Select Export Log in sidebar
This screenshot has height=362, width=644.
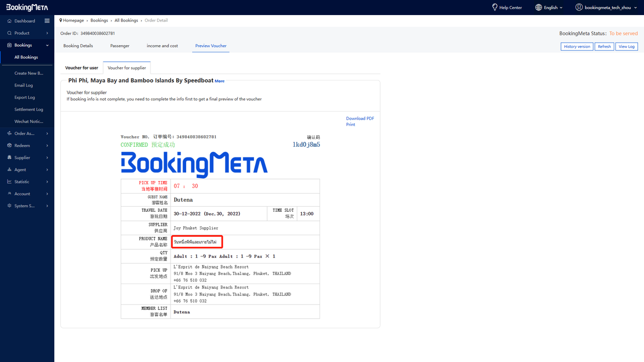pos(25,98)
